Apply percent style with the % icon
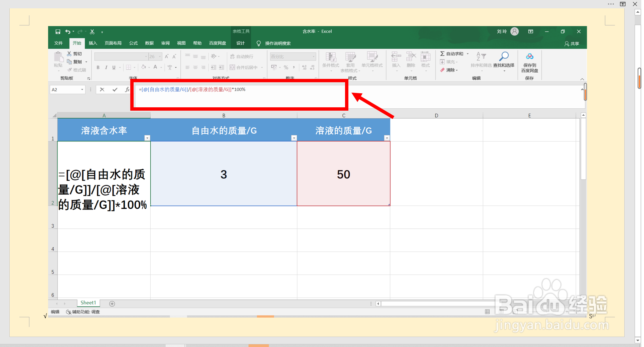Screen dimensions: 644x347 pyautogui.click(x=286, y=67)
